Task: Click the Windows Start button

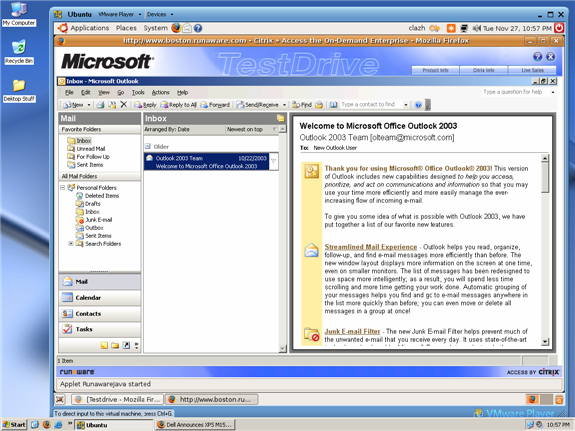Action: point(14,425)
